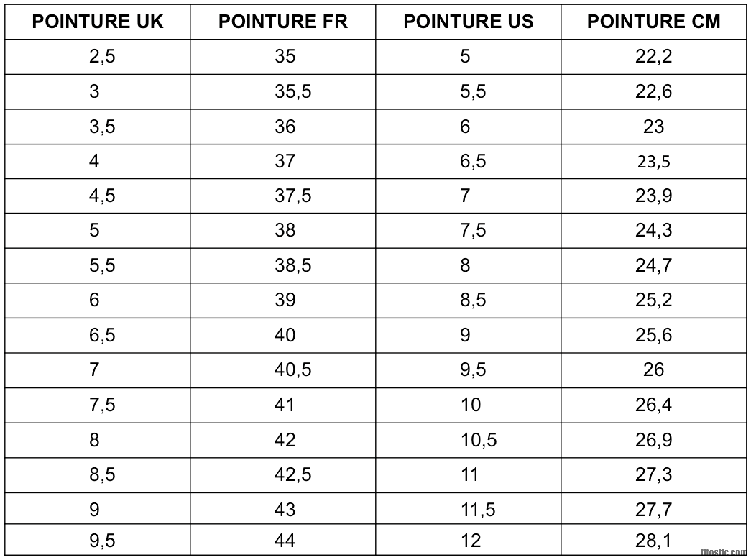The width and height of the screenshot is (751, 560).
Task: Select the US size 10 cell
Action: click(x=470, y=405)
